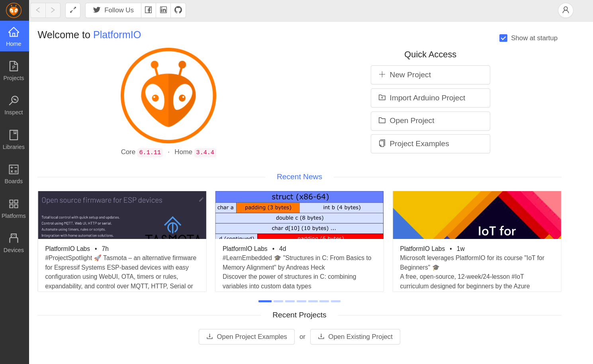Select the fourth news carousel indicator

(301, 301)
